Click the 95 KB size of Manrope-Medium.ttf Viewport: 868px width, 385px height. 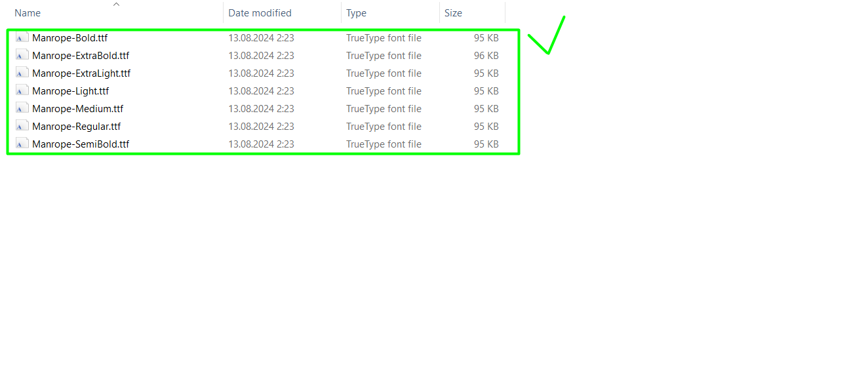tap(486, 109)
